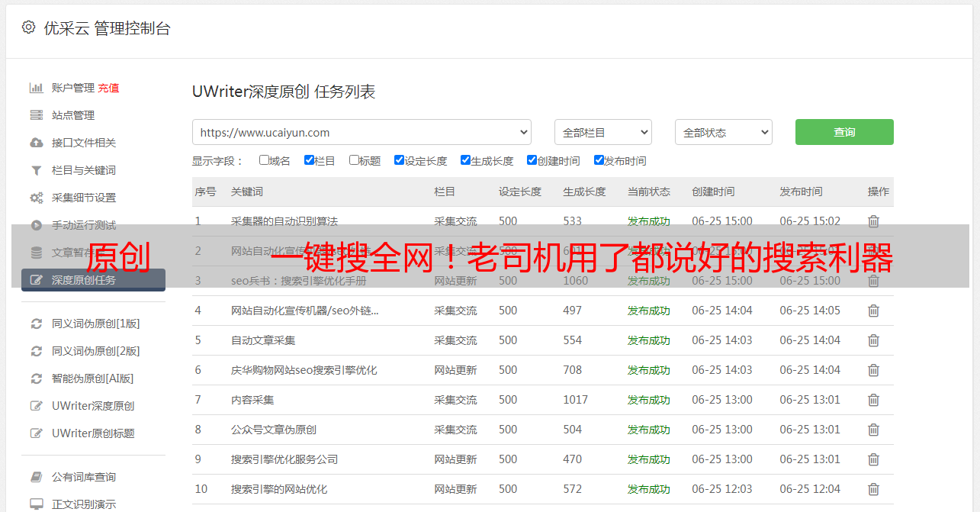
Task: Uncheck the 栏目 display field checkbox
Action: coord(309,160)
